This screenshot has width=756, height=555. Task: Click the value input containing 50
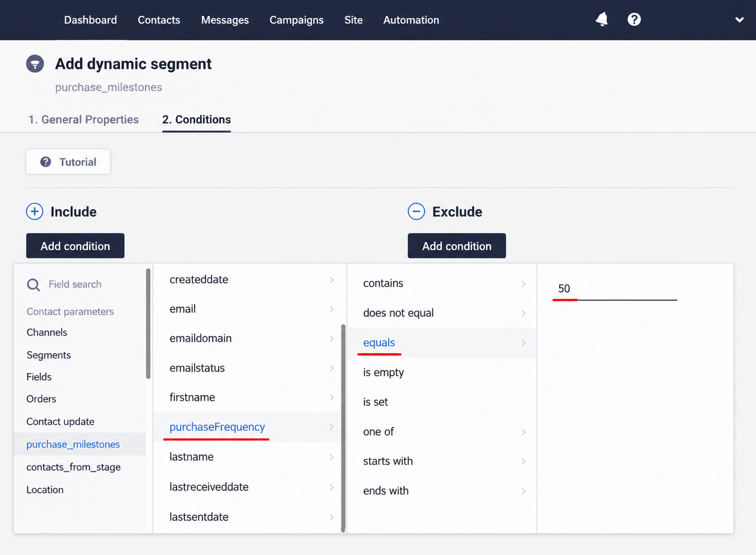[615, 289]
